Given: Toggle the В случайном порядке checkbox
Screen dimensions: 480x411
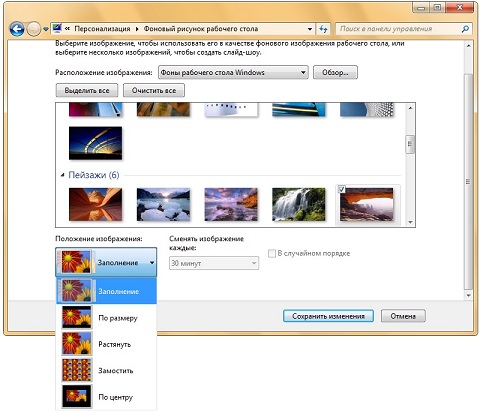Looking at the screenshot, I should (x=272, y=253).
